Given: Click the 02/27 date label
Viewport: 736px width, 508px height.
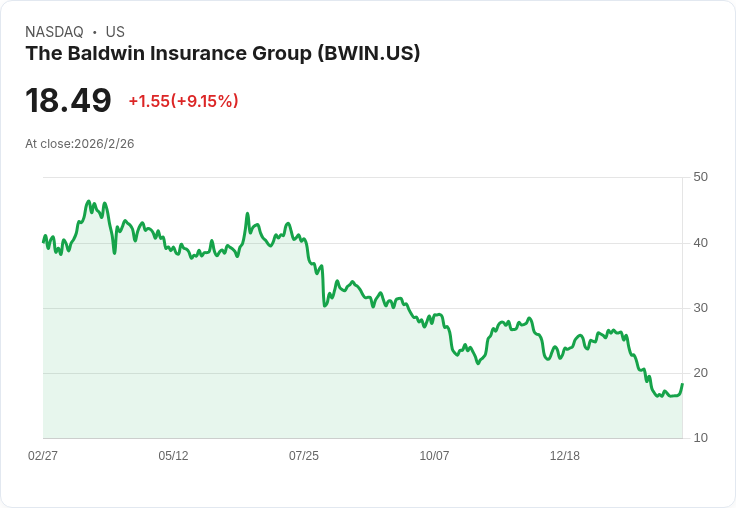Looking at the screenshot, I should pos(43,455).
